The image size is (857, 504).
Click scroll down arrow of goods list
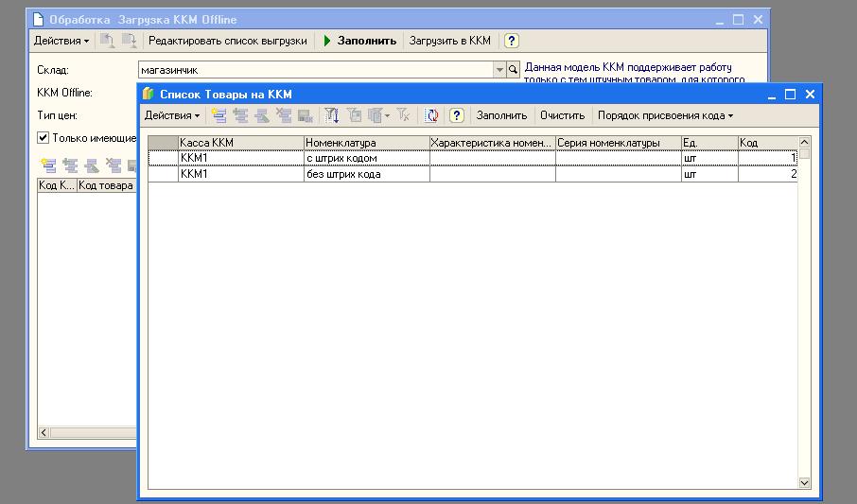click(x=804, y=482)
